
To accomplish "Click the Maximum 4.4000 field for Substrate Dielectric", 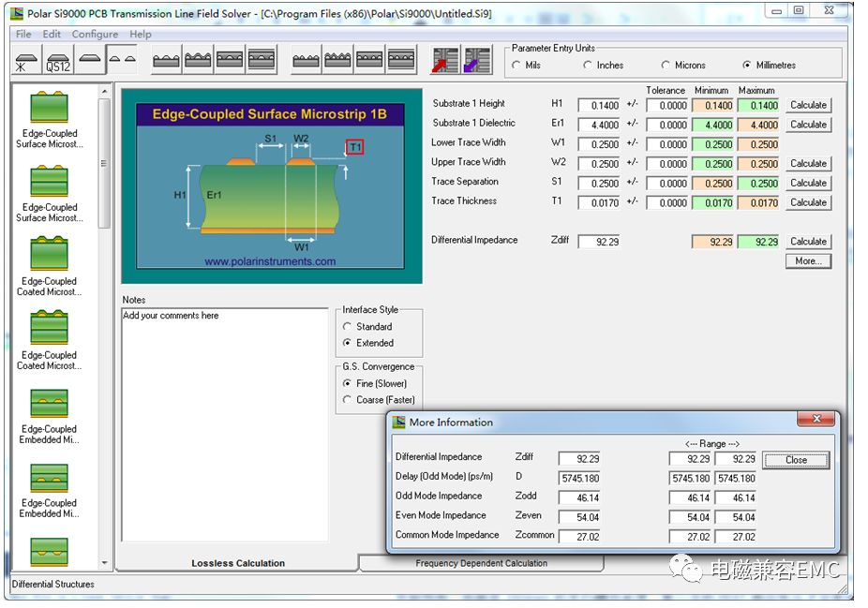I will click(757, 125).
